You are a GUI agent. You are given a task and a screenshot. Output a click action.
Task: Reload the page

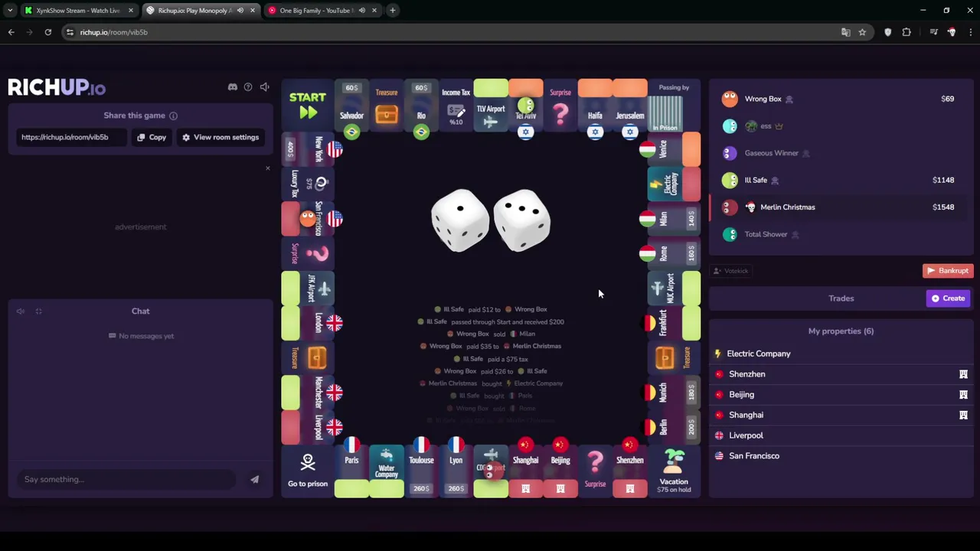tap(47, 32)
